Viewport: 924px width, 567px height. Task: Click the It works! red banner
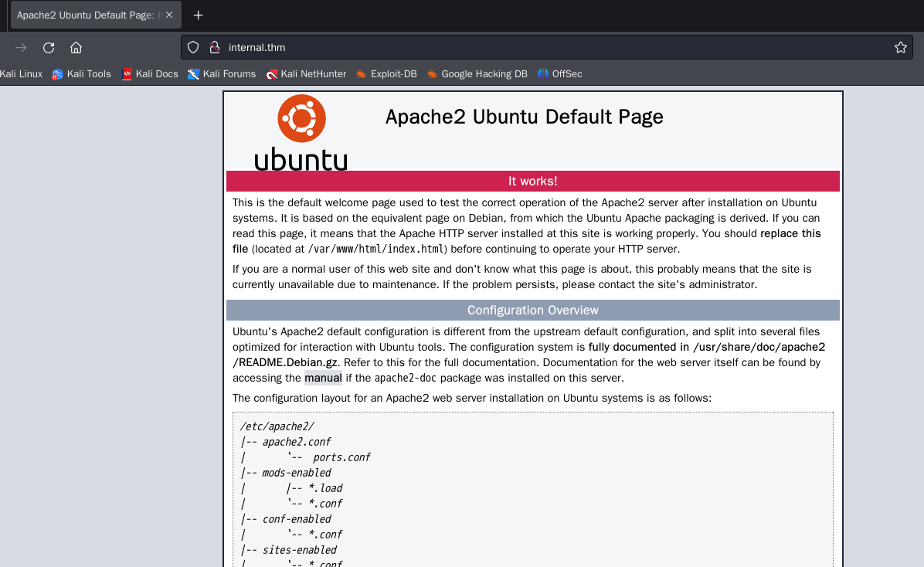pos(533,182)
